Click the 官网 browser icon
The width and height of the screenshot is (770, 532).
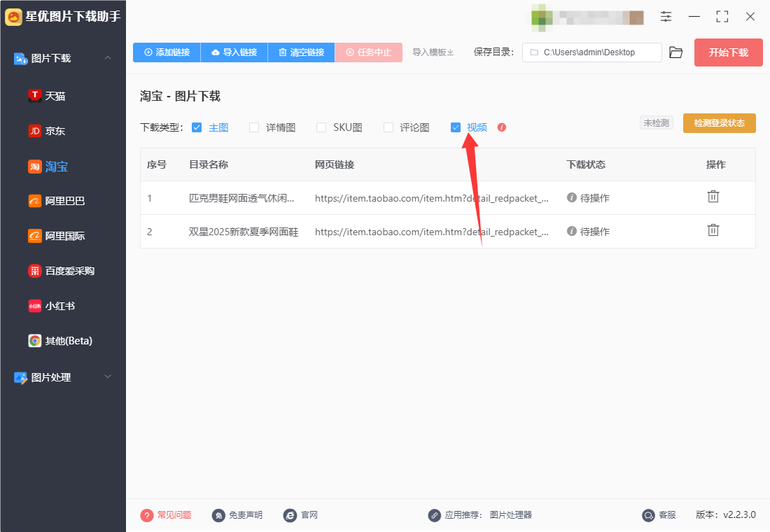tap(290, 515)
